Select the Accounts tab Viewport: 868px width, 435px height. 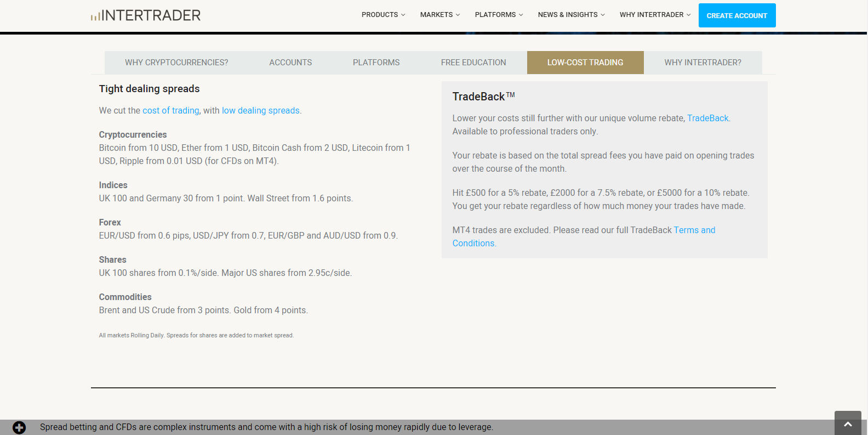click(290, 63)
